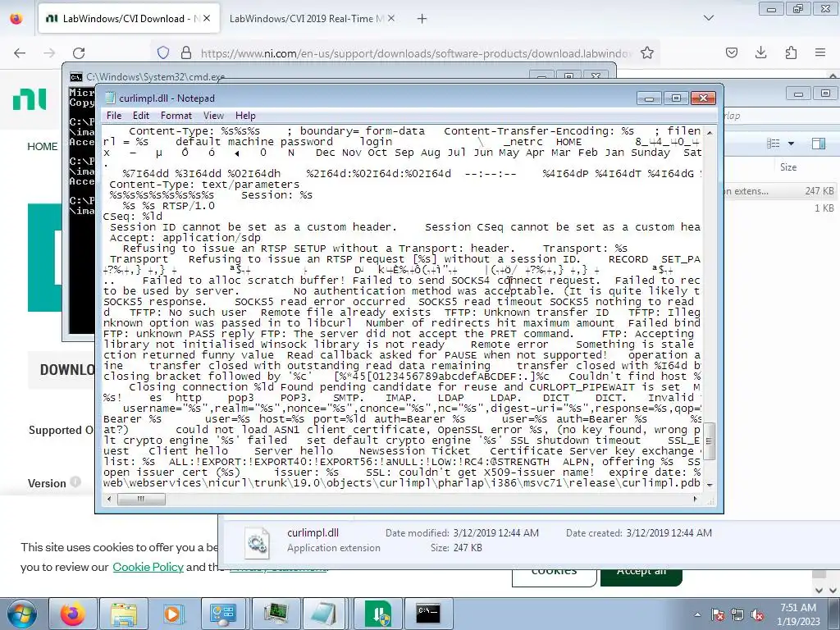Open Notepad Help menu

click(245, 116)
